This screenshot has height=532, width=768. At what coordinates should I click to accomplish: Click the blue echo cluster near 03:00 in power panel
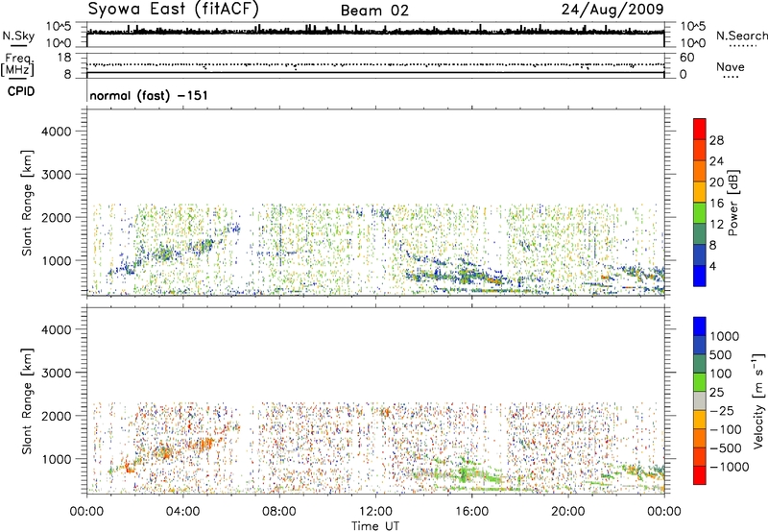tap(163, 254)
